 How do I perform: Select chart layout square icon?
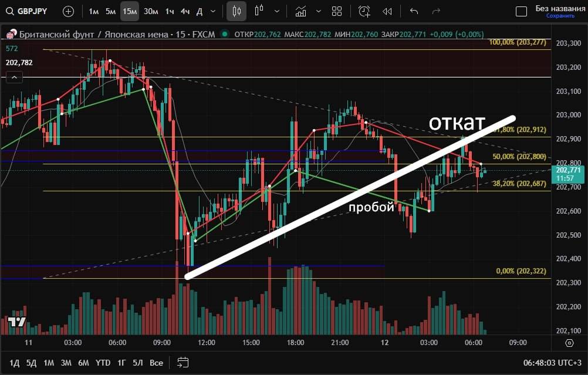click(x=521, y=11)
